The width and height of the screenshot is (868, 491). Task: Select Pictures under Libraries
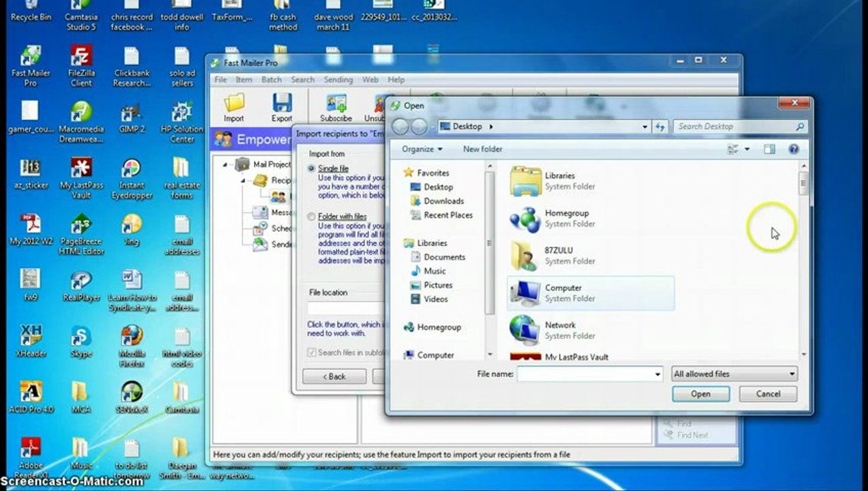click(438, 285)
